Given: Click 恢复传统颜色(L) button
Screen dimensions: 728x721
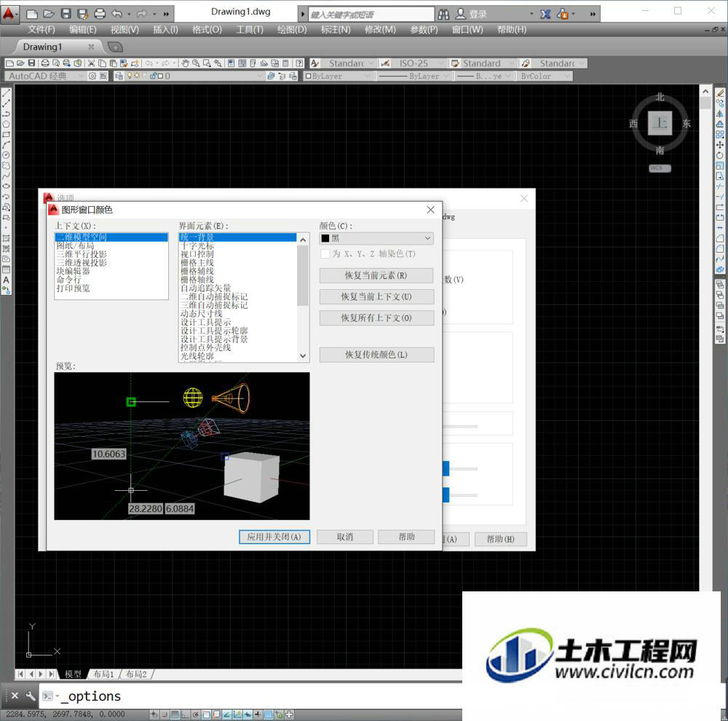Looking at the screenshot, I should click(376, 355).
